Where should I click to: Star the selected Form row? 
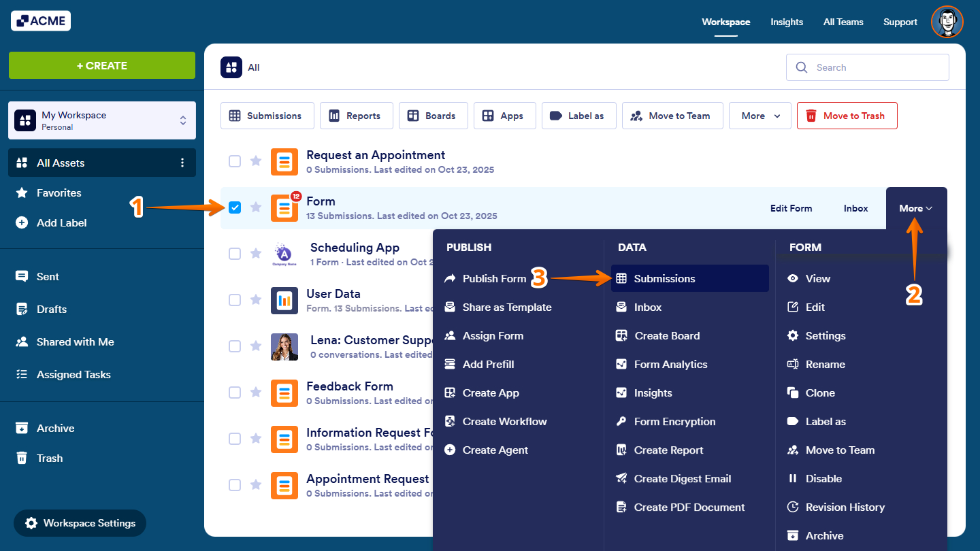point(256,207)
